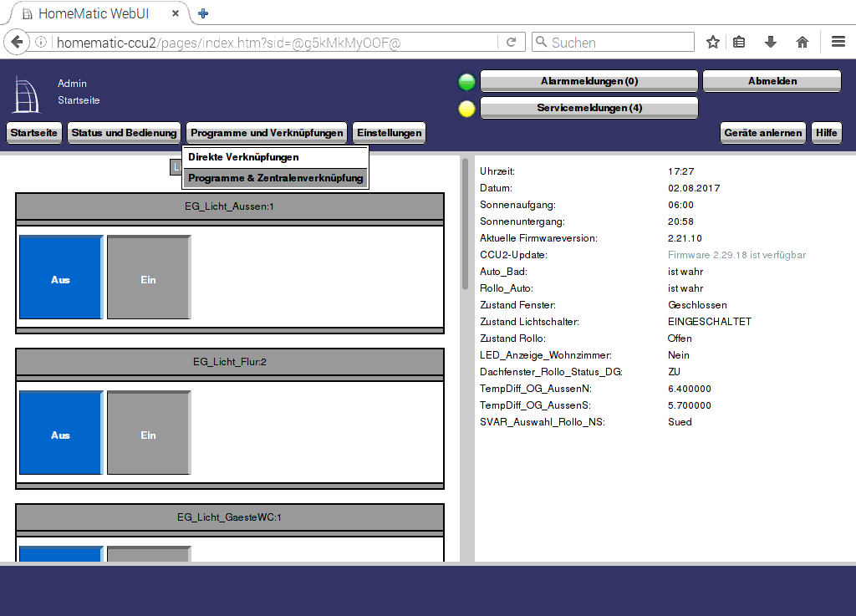Open the Status und Bedienung menu
This screenshot has width=856, height=616.
pos(124,133)
